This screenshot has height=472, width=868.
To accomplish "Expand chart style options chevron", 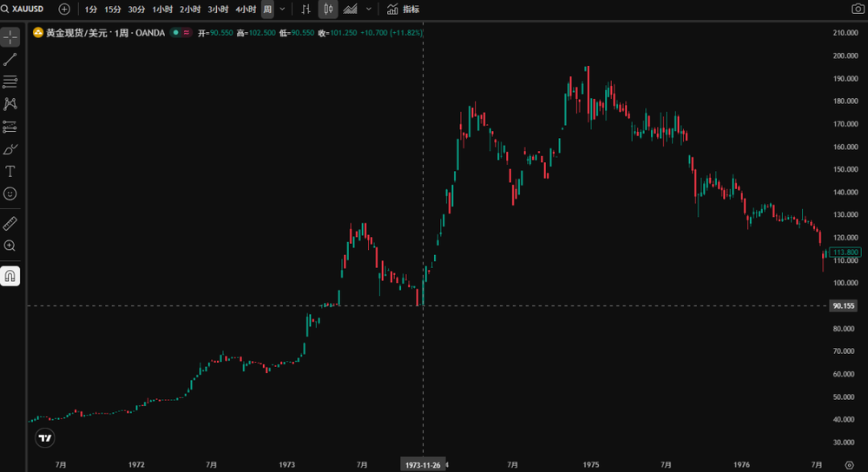I will pos(369,9).
